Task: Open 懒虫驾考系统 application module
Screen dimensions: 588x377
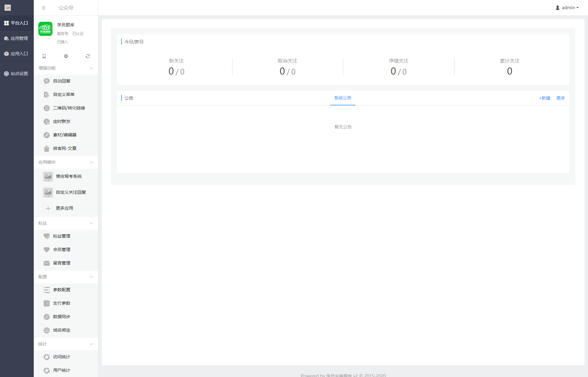Action: coord(69,176)
